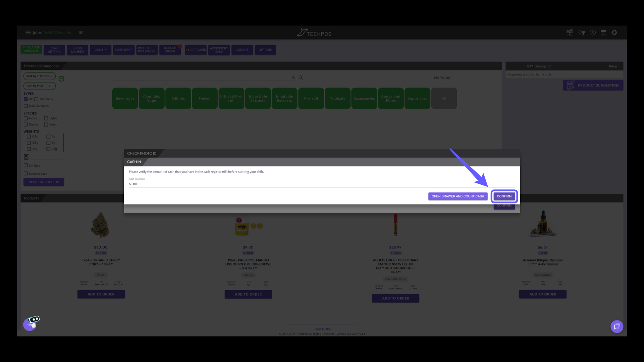Check the 14g weight checkbox
This screenshot has height=362, width=644.
(x=29, y=149)
